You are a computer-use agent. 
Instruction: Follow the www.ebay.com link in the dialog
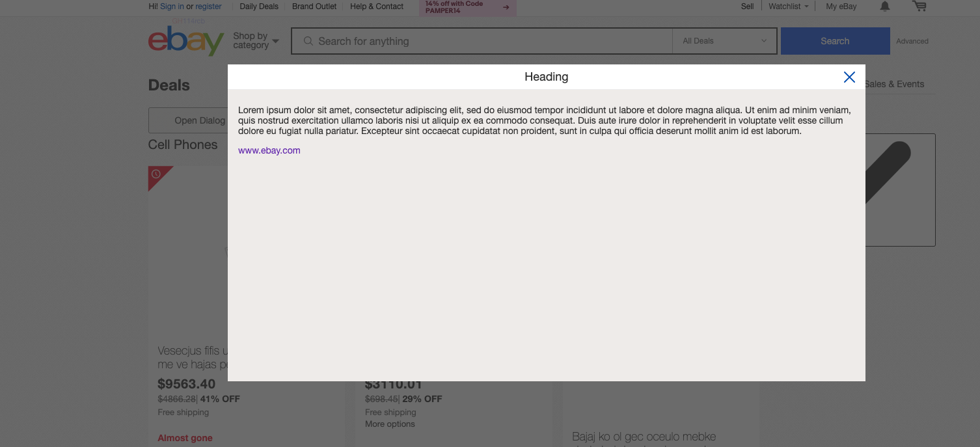point(269,150)
